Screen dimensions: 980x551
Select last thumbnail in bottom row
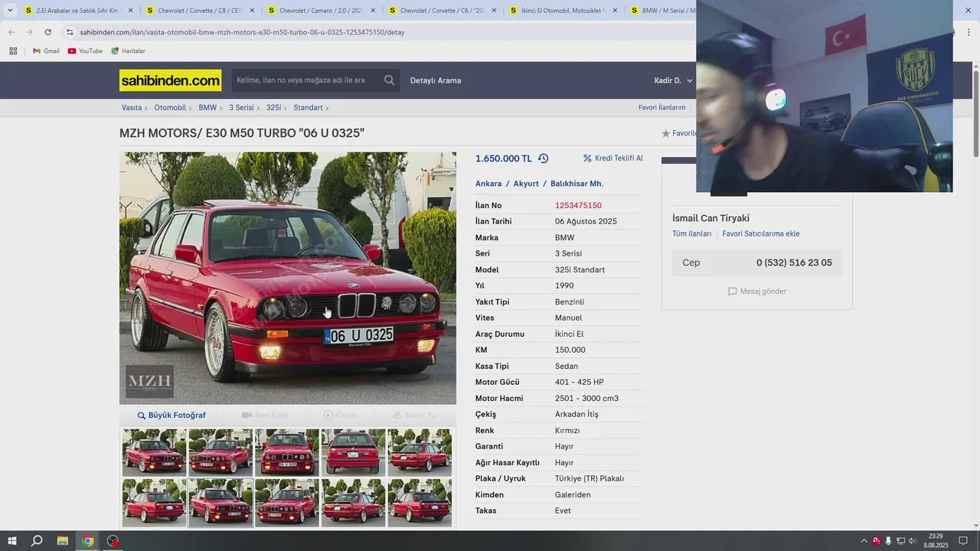click(420, 502)
